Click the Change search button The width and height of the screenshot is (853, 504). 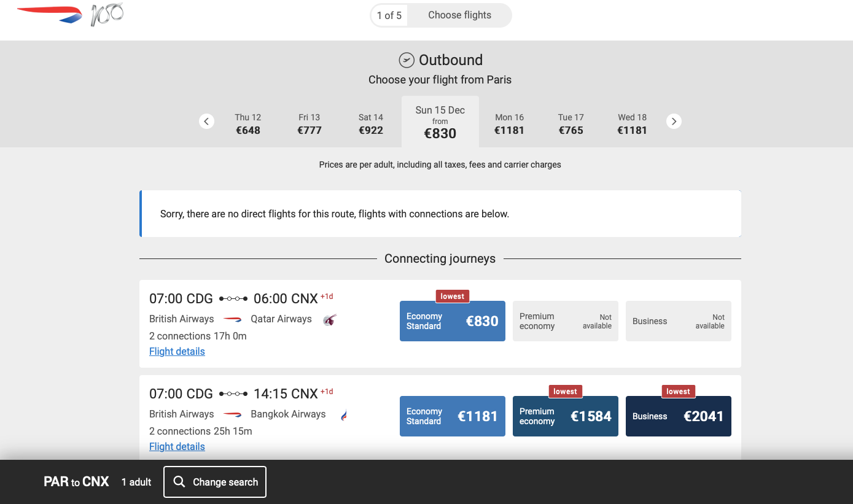tap(215, 482)
